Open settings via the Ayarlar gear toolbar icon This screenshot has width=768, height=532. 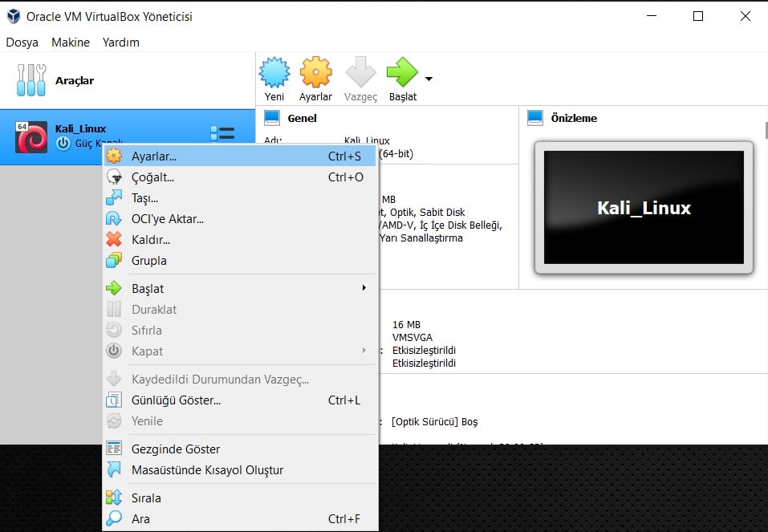click(315, 73)
